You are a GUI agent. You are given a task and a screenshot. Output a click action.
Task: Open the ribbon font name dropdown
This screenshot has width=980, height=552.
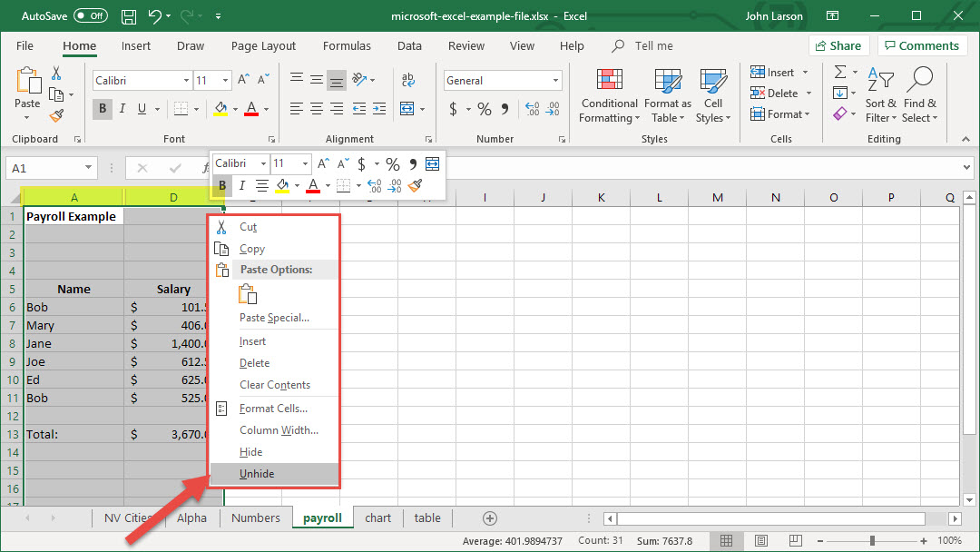tap(186, 81)
